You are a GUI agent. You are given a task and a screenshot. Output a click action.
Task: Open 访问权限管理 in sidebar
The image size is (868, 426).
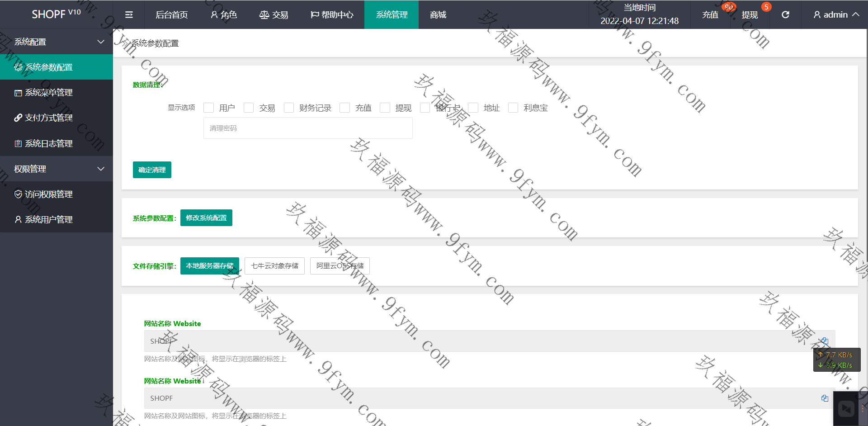point(49,194)
